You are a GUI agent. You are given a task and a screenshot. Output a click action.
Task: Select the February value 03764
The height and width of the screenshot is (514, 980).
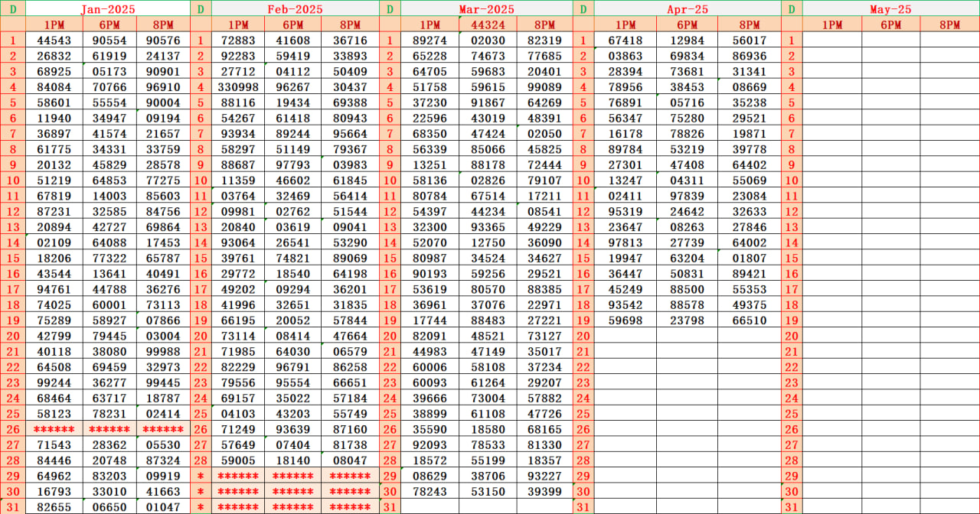[x=238, y=196]
